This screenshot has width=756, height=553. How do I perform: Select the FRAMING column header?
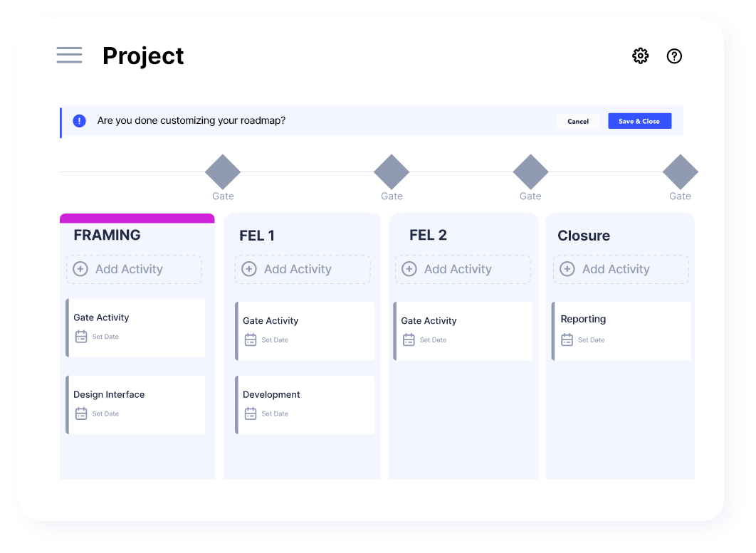(107, 235)
